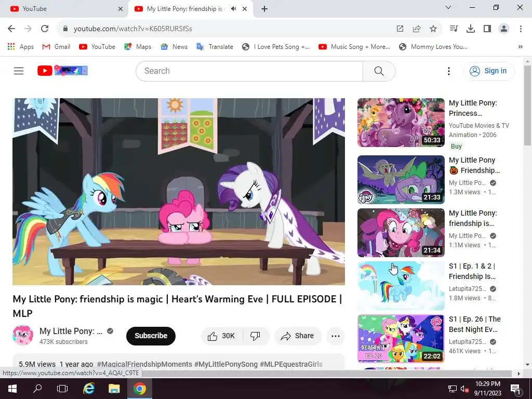This screenshot has width=532, height=399.
Task: Open the notification center in the tray
Action: [x=515, y=389]
